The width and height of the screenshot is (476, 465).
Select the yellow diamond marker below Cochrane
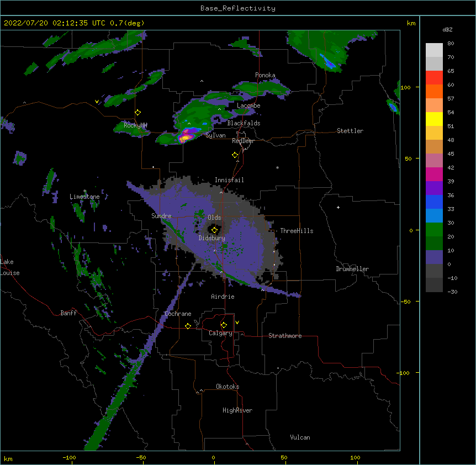pos(188,326)
